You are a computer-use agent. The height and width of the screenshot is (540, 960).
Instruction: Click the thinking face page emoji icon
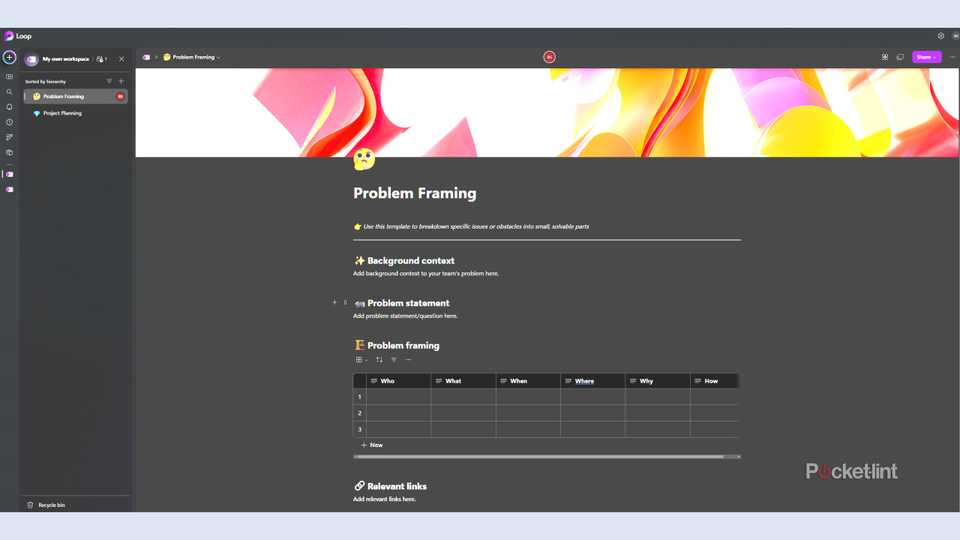pyautogui.click(x=364, y=159)
